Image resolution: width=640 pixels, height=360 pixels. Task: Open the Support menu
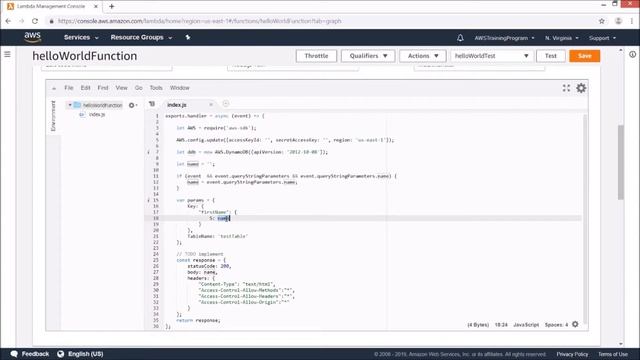602,38
